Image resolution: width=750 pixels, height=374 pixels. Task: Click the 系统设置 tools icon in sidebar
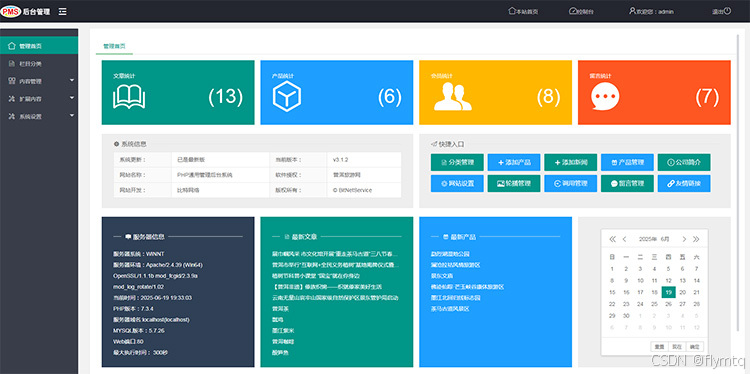coord(12,116)
